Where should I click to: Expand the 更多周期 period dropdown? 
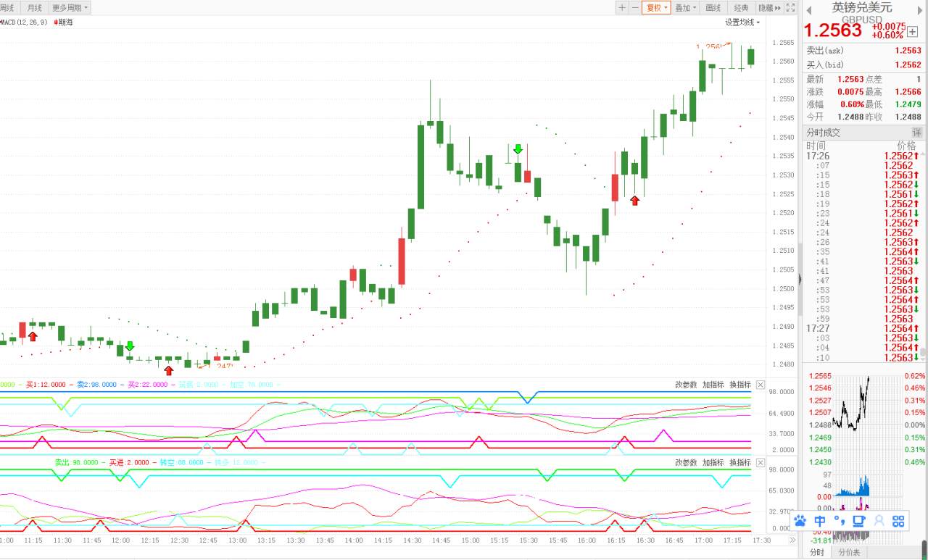(x=70, y=8)
